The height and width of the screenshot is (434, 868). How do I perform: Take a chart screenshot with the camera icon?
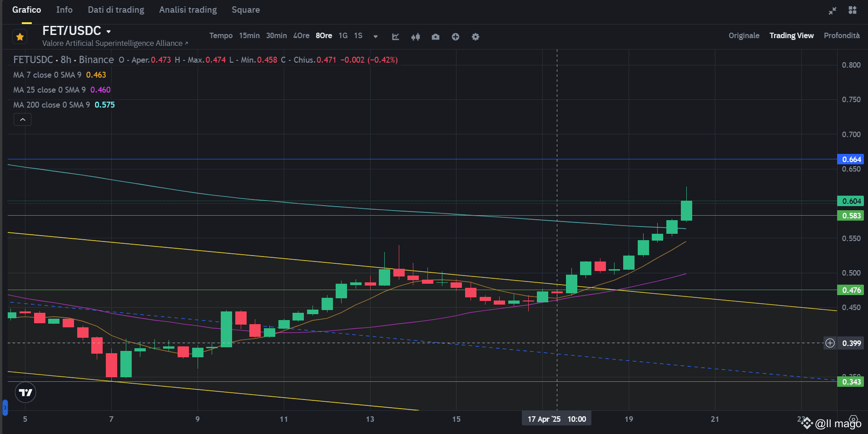[x=436, y=37]
